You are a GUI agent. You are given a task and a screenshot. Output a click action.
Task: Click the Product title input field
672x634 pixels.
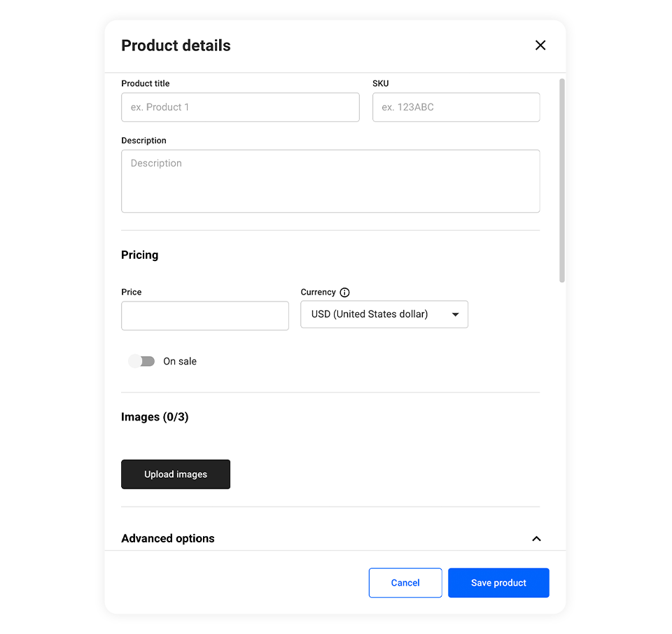click(x=240, y=107)
